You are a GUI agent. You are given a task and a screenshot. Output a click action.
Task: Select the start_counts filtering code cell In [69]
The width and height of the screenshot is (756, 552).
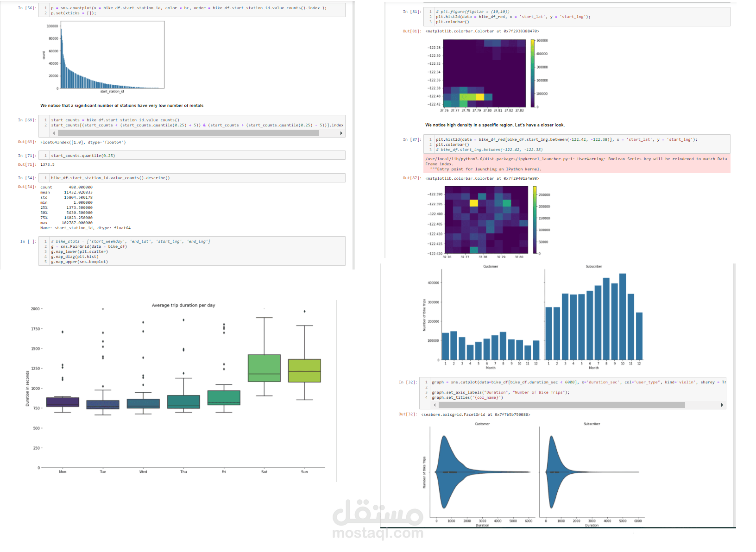(195, 122)
